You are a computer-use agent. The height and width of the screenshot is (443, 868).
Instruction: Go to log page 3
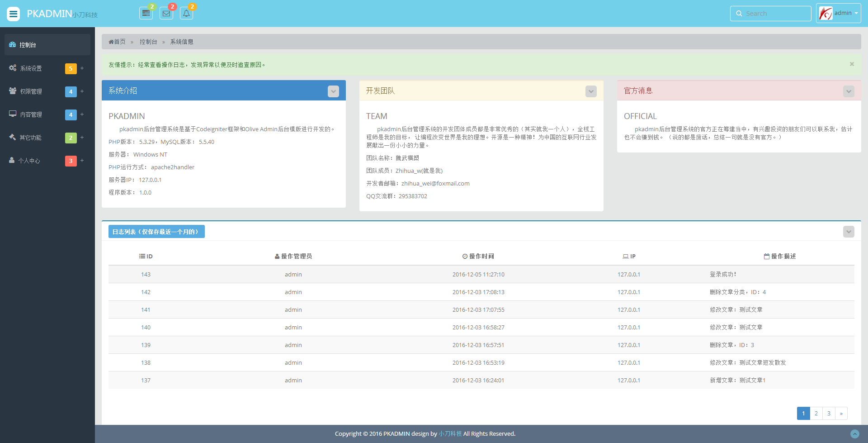click(829, 414)
